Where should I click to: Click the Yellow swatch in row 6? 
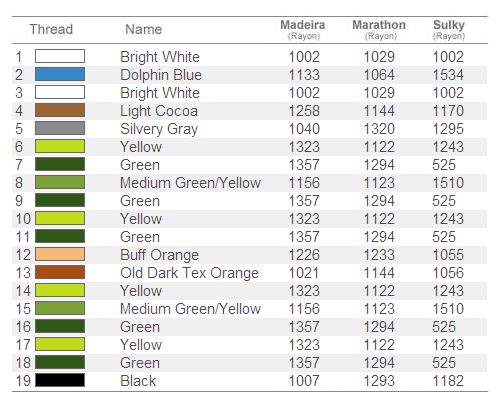pos(60,146)
